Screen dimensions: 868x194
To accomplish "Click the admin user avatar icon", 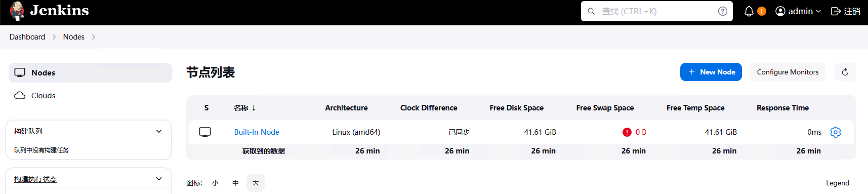I will (780, 11).
